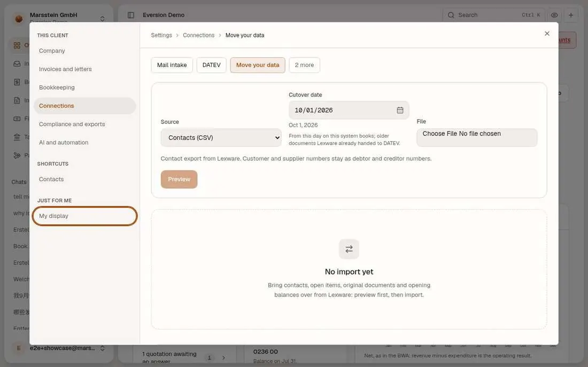The height and width of the screenshot is (367, 588).
Task: Click the Preview button
Action: (179, 179)
